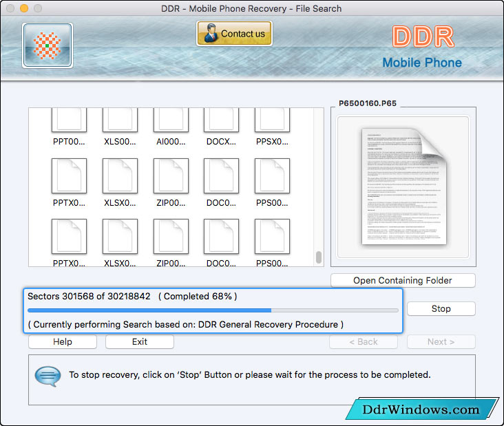Screen dimensions: 504x426
Task: Open Help
Action: point(63,342)
